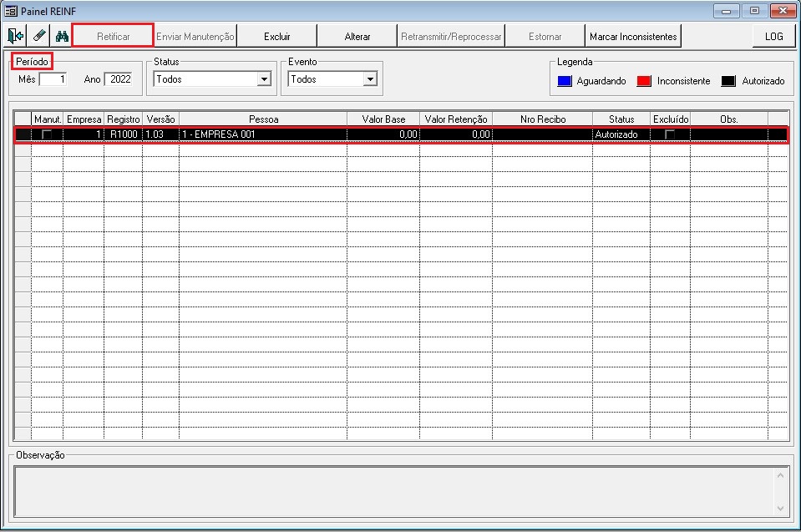Click the Empresa column header
The height and width of the screenshot is (532, 801).
[84, 119]
